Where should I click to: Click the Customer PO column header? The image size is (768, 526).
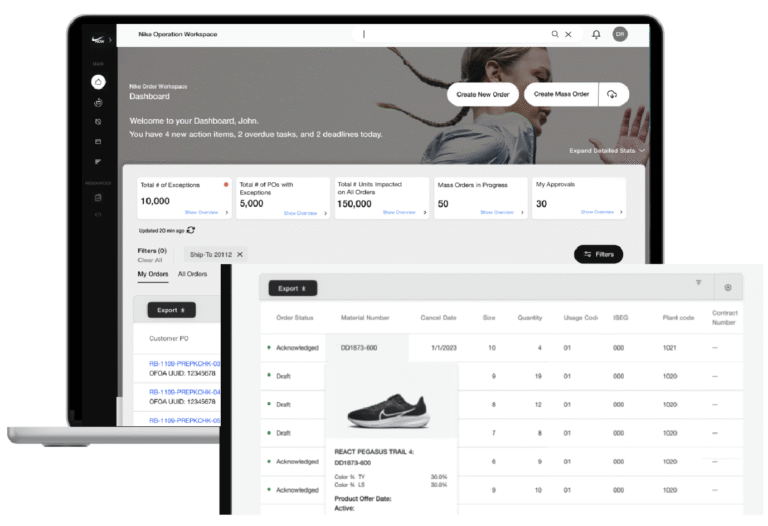click(x=168, y=338)
